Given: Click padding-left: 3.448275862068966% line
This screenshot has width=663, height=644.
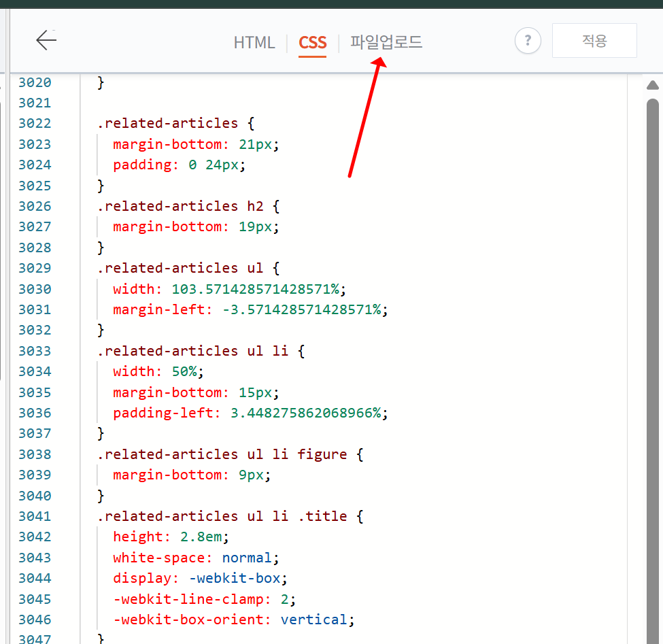Looking at the screenshot, I should coord(250,413).
